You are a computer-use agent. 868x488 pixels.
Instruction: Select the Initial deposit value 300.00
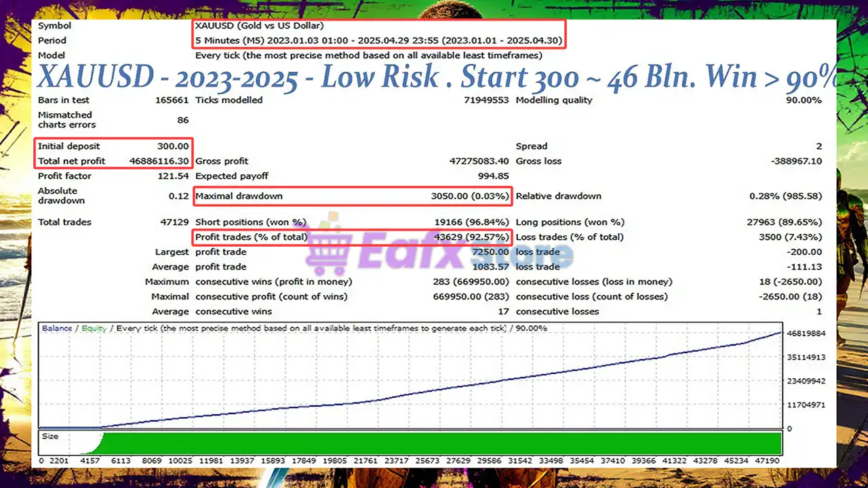tap(173, 146)
